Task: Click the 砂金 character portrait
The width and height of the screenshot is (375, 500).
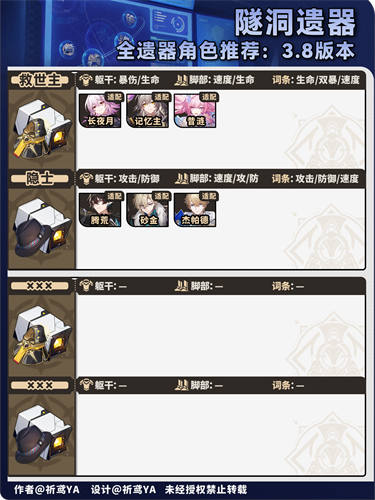Action: [x=148, y=210]
